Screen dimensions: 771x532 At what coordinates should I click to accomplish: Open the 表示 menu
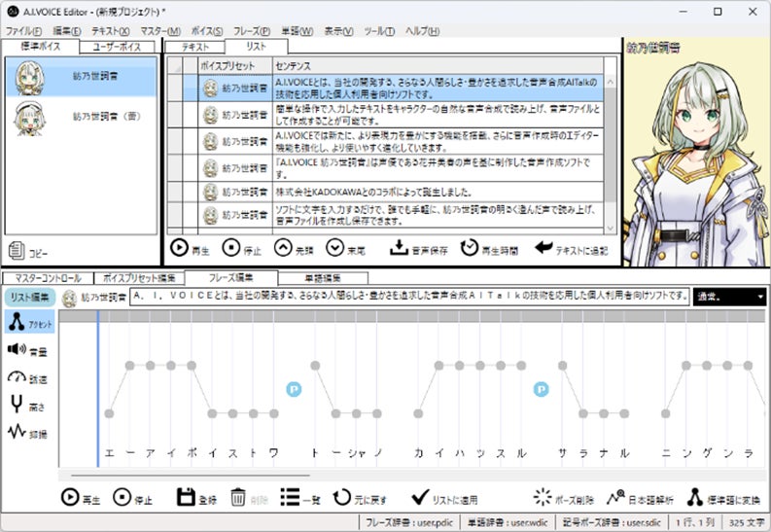pos(338,31)
